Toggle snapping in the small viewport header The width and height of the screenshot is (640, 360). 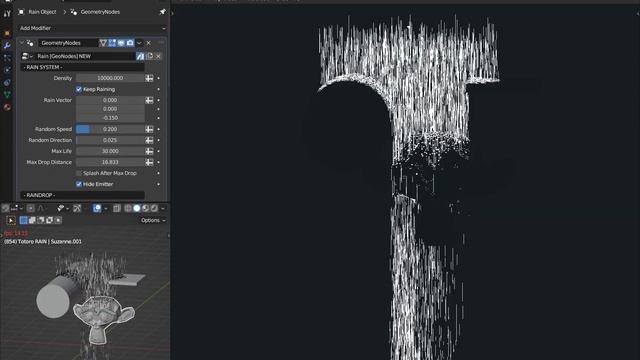pos(5,208)
